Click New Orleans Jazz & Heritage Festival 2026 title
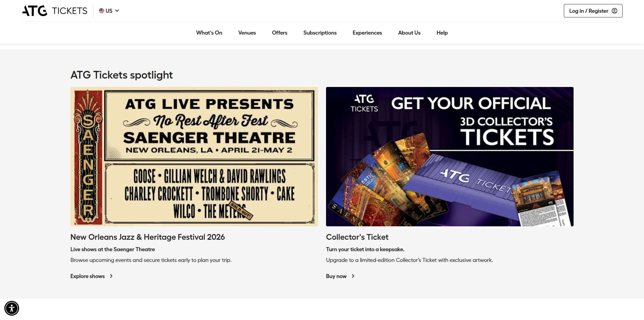 click(x=147, y=237)
